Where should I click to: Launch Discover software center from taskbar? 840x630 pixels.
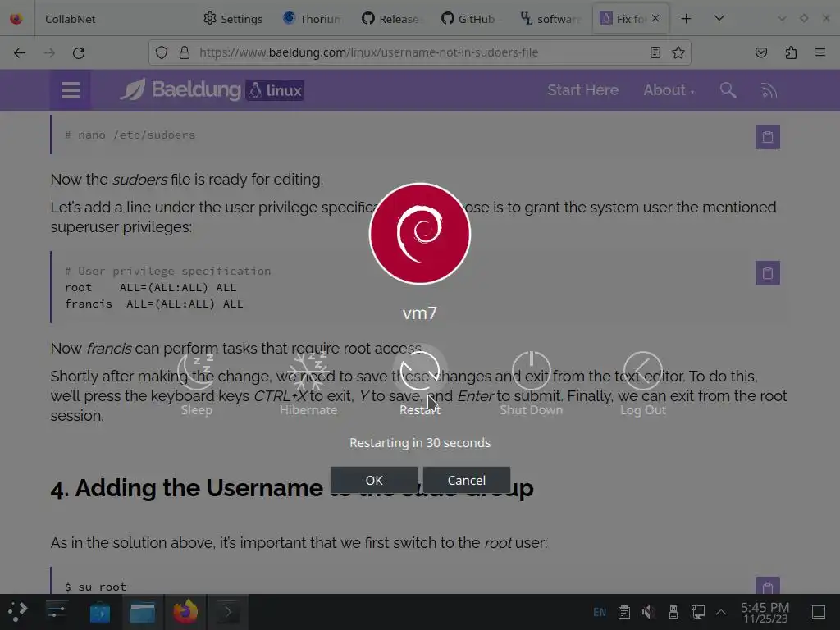click(99, 612)
